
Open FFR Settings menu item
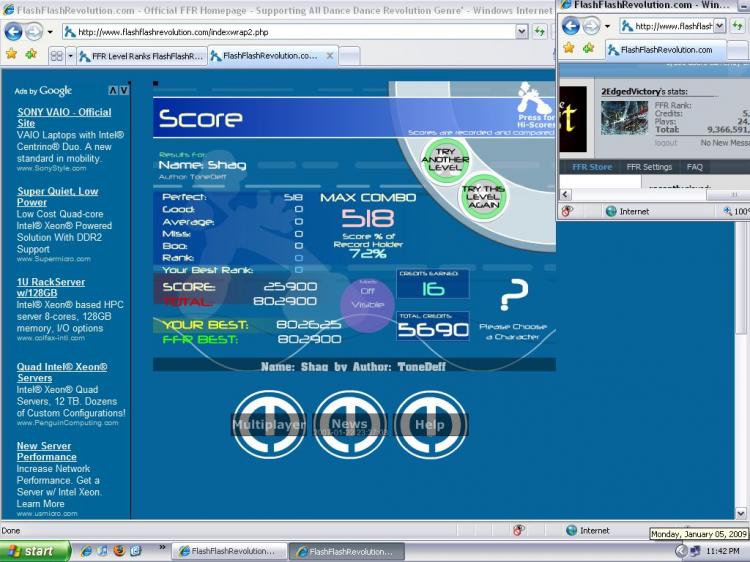coord(649,167)
